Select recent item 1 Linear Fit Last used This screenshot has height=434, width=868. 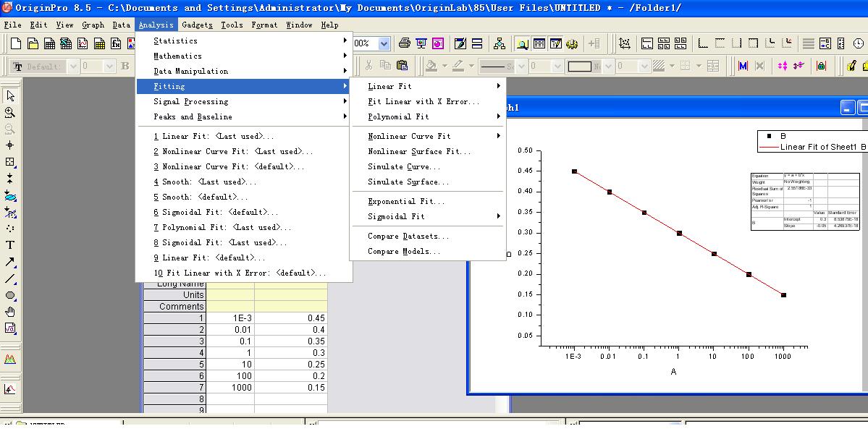pyautogui.click(x=243, y=136)
